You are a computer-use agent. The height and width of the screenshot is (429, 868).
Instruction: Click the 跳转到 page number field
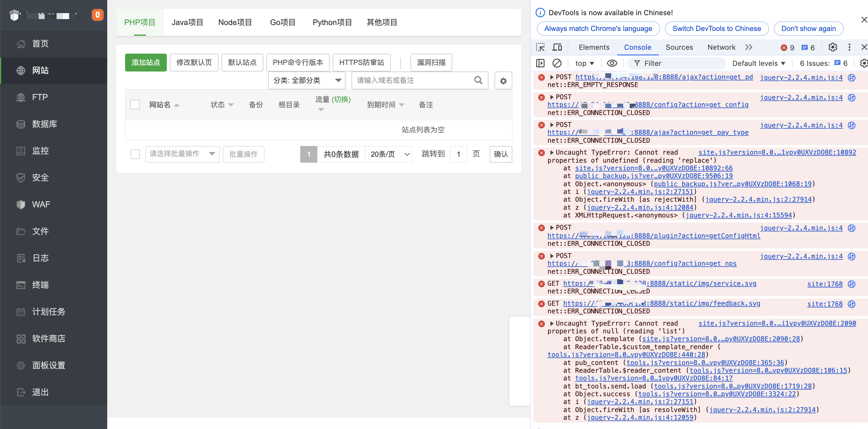click(459, 154)
